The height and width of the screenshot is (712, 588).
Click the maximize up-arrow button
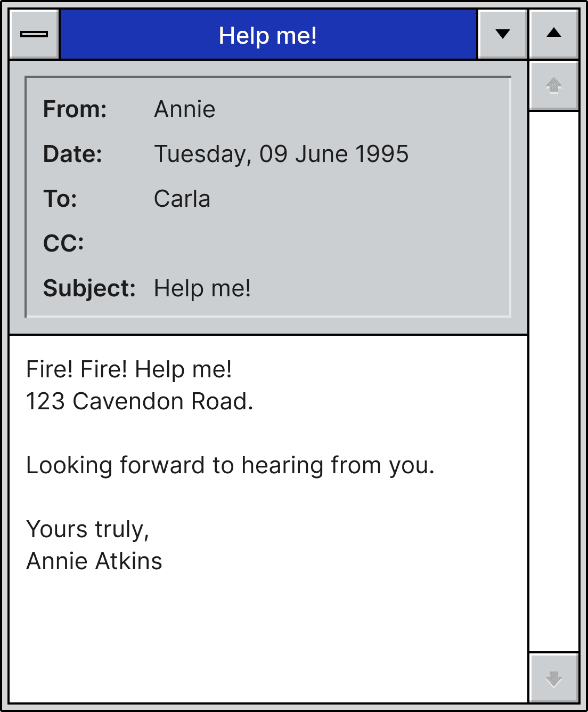click(x=554, y=34)
